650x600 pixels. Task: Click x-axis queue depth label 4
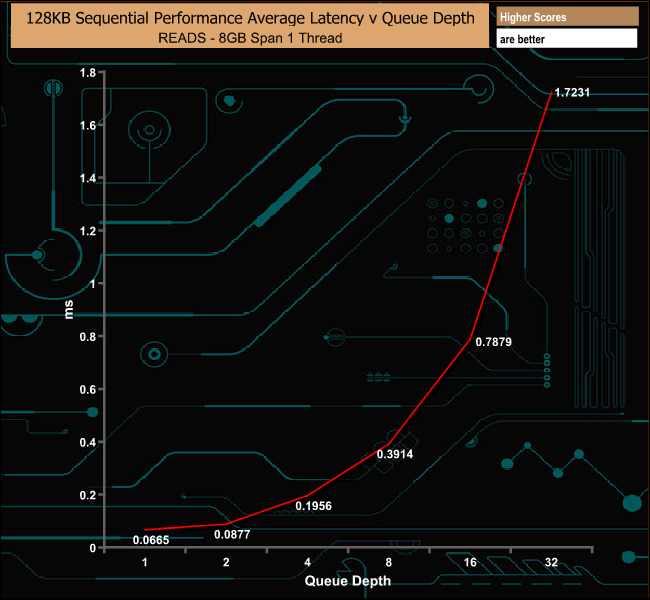pos(307,562)
